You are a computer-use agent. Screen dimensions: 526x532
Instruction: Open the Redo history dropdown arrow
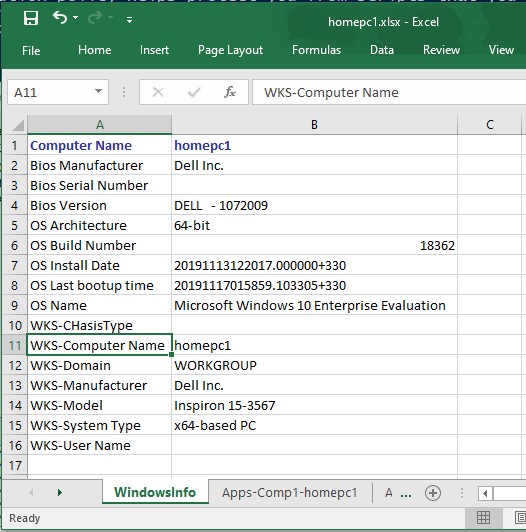tap(110, 17)
